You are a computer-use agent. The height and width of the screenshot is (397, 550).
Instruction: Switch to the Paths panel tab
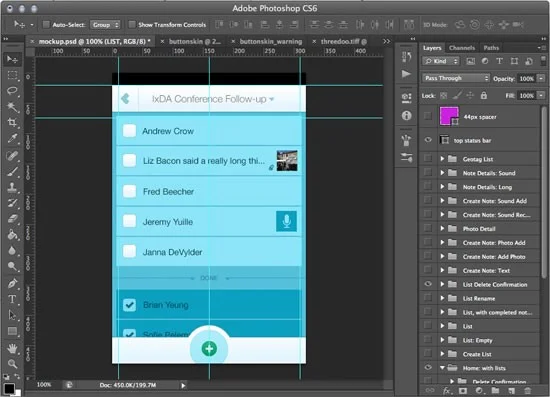(x=491, y=48)
